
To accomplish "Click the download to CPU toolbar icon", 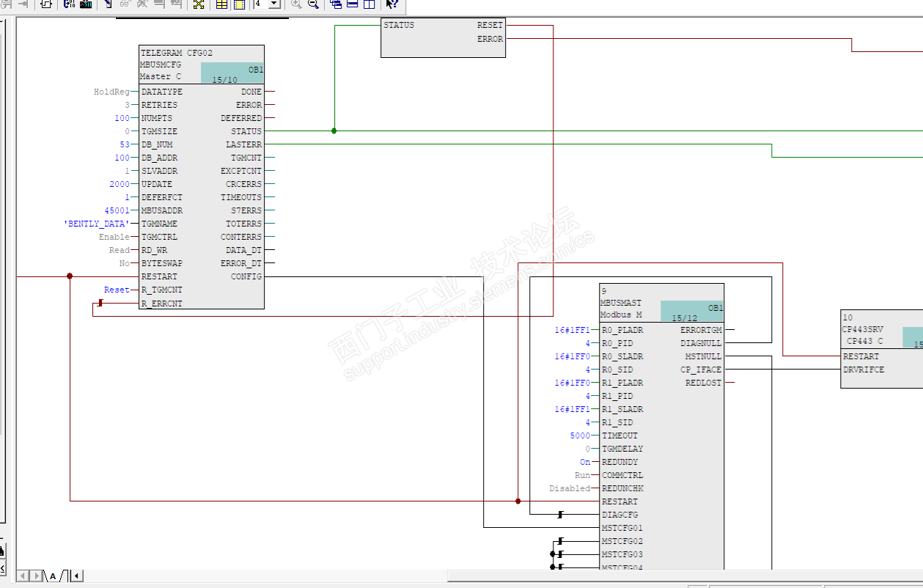I will (x=86, y=4).
